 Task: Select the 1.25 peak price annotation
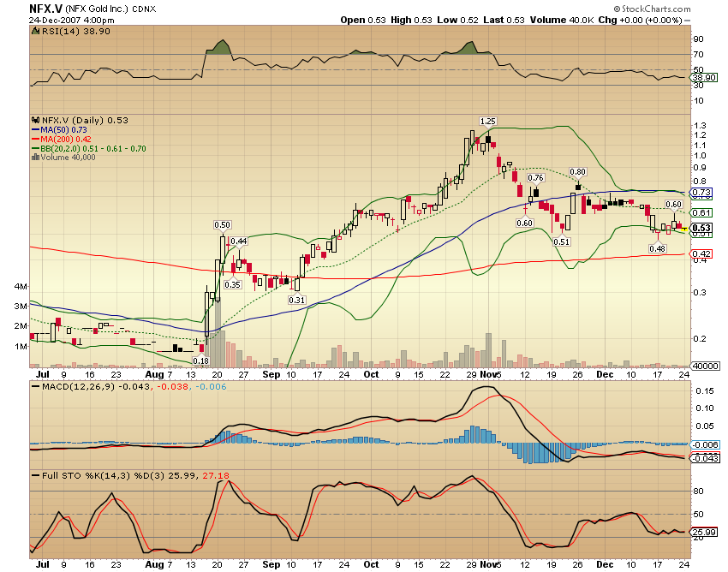tap(488, 122)
